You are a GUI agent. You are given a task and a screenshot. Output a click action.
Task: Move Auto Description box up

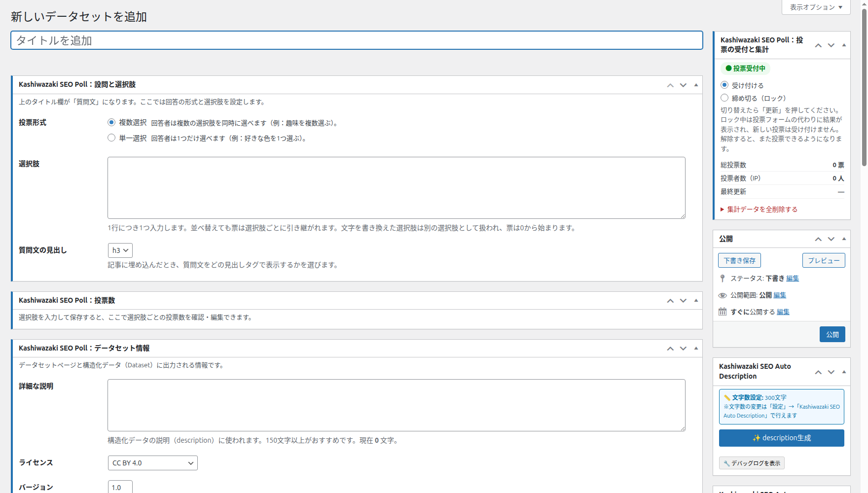click(x=818, y=372)
